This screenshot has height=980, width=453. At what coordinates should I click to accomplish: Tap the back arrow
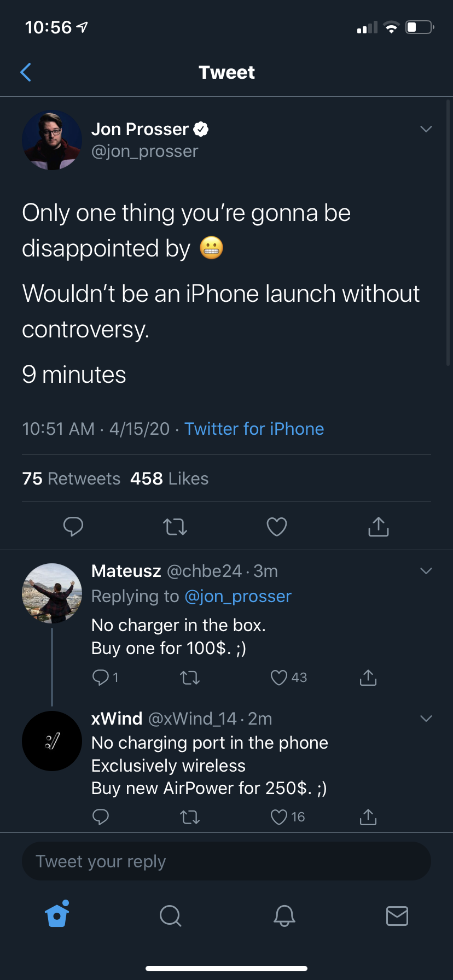[26, 72]
